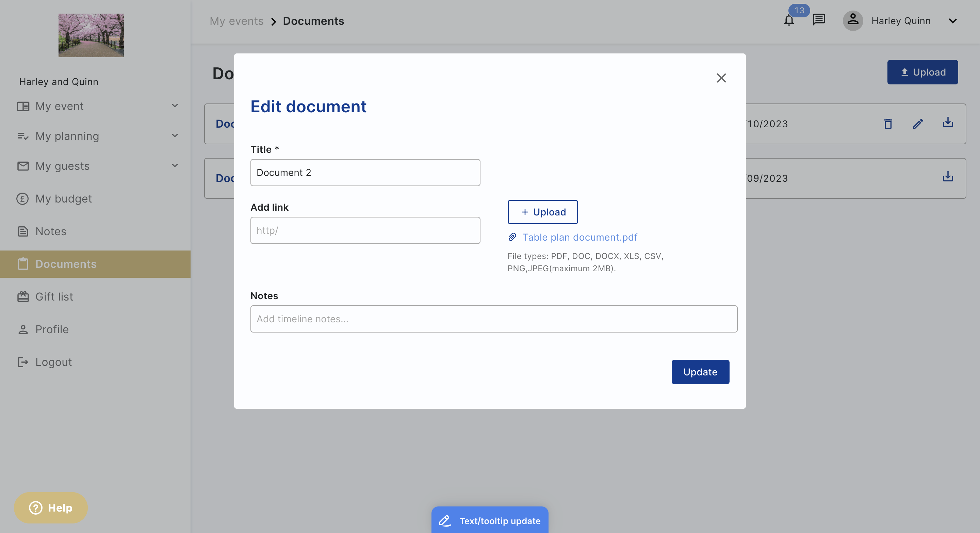Click the Title input field

tap(365, 173)
